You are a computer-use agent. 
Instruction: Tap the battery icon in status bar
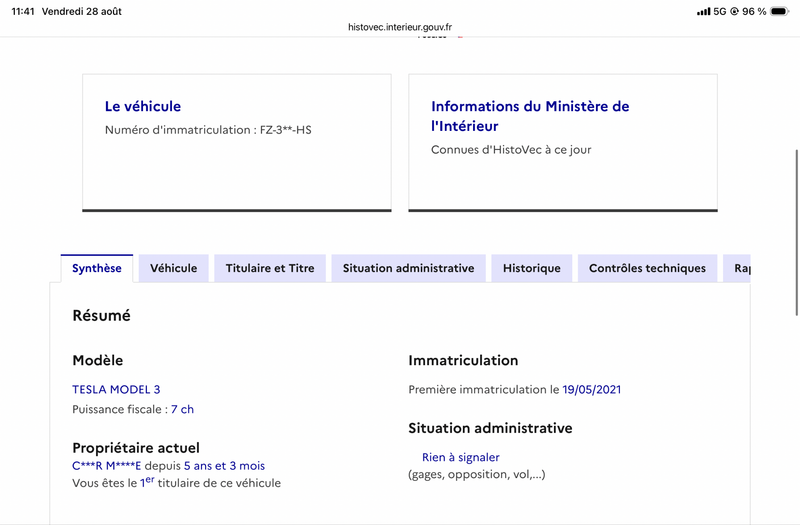coord(780,11)
